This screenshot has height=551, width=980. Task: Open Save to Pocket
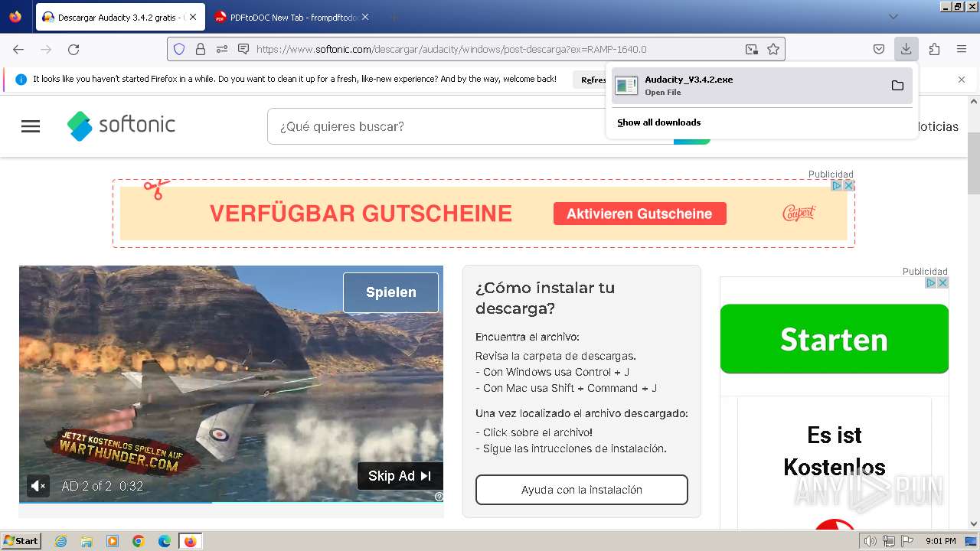click(879, 49)
